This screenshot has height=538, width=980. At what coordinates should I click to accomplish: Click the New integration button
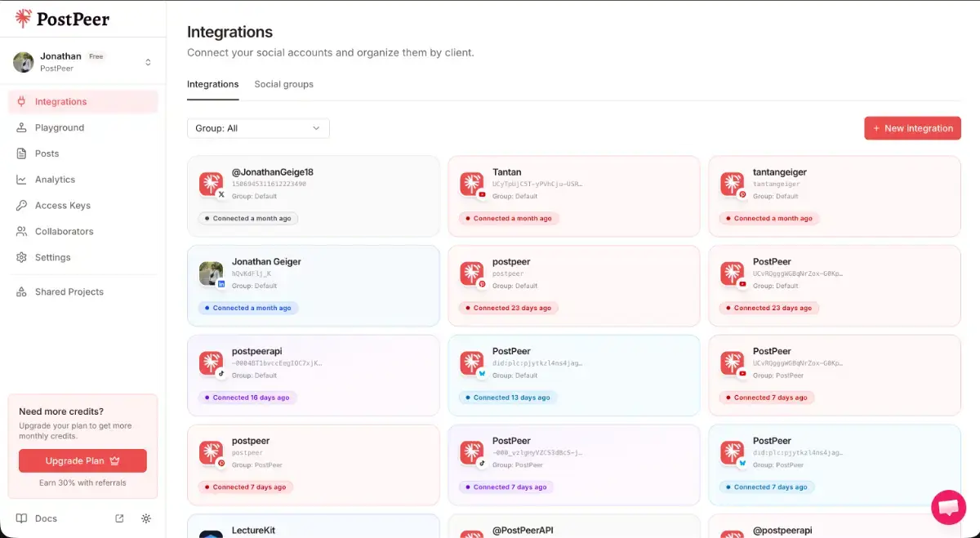912,128
